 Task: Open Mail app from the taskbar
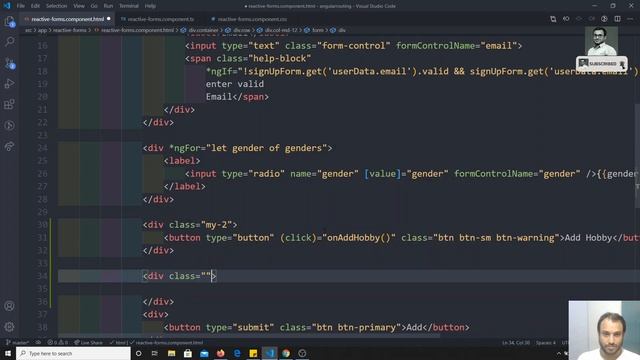204,353
